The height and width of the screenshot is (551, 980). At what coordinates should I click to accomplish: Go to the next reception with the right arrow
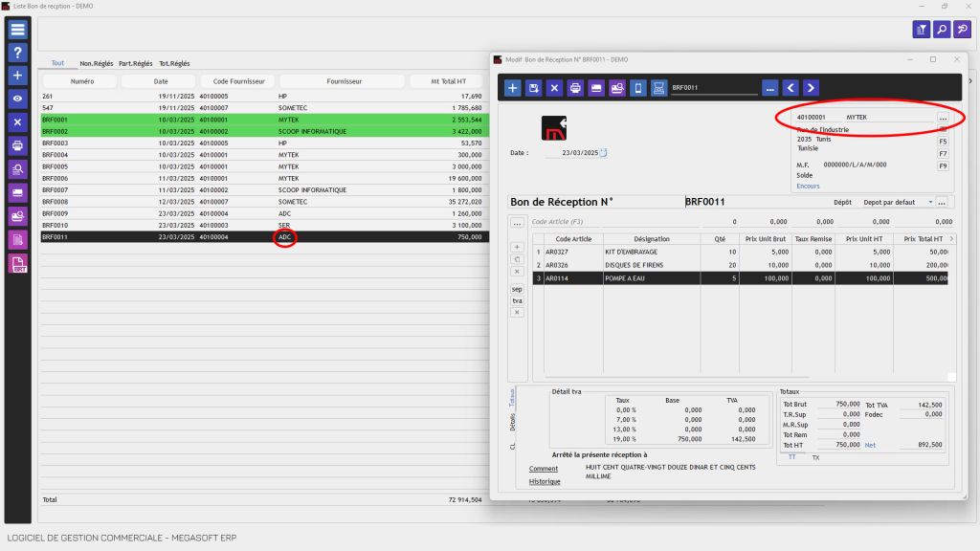click(x=811, y=88)
